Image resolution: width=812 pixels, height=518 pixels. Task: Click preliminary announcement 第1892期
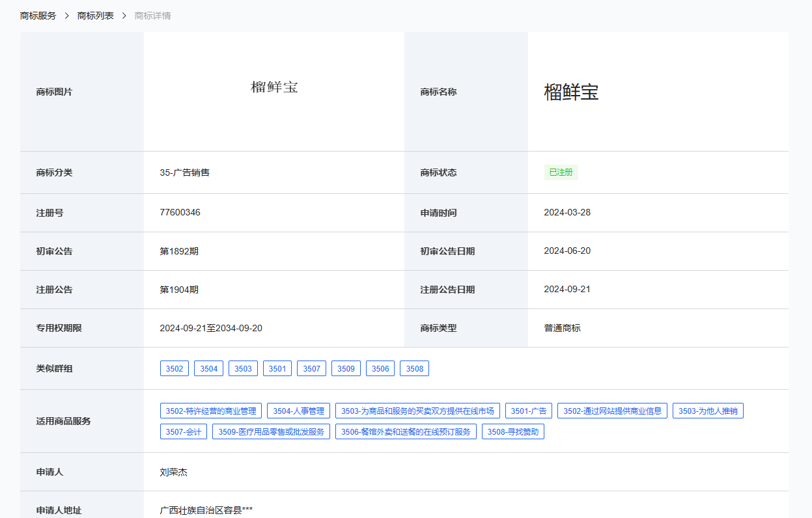click(179, 251)
